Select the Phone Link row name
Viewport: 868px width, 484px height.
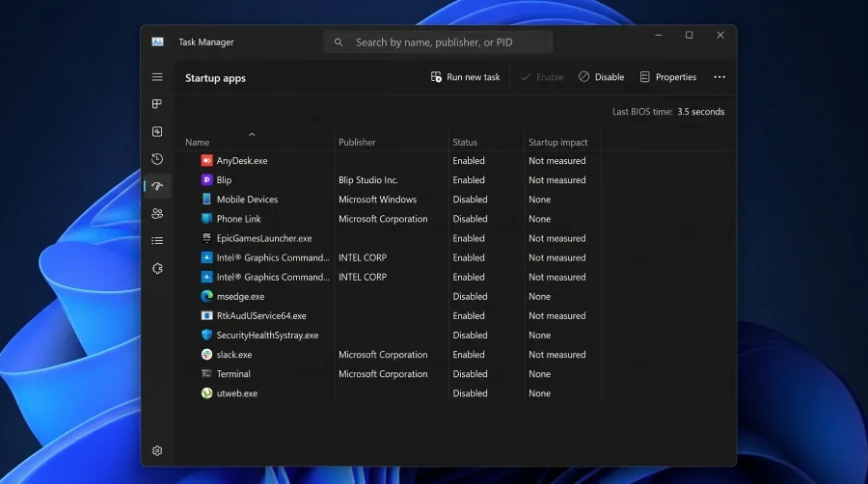(238, 219)
